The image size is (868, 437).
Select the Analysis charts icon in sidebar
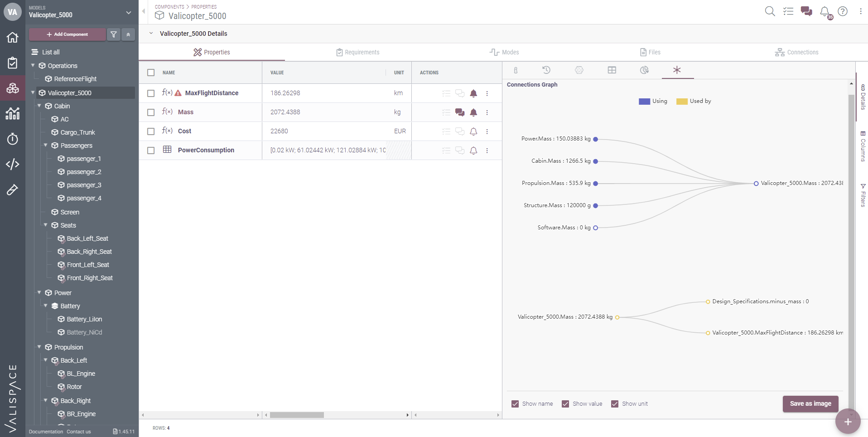pyautogui.click(x=12, y=114)
